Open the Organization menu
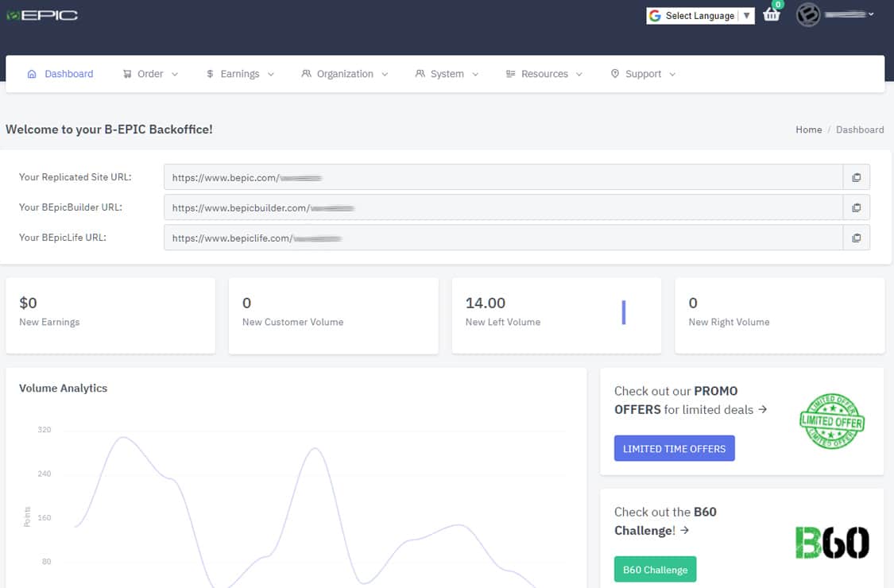This screenshot has height=588, width=894. point(345,74)
